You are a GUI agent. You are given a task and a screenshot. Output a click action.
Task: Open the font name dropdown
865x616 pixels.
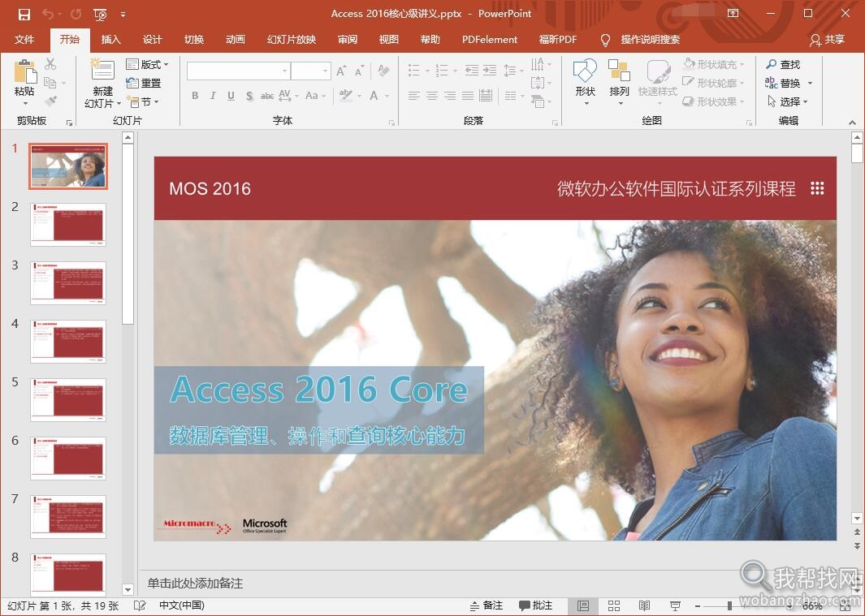tap(284, 71)
